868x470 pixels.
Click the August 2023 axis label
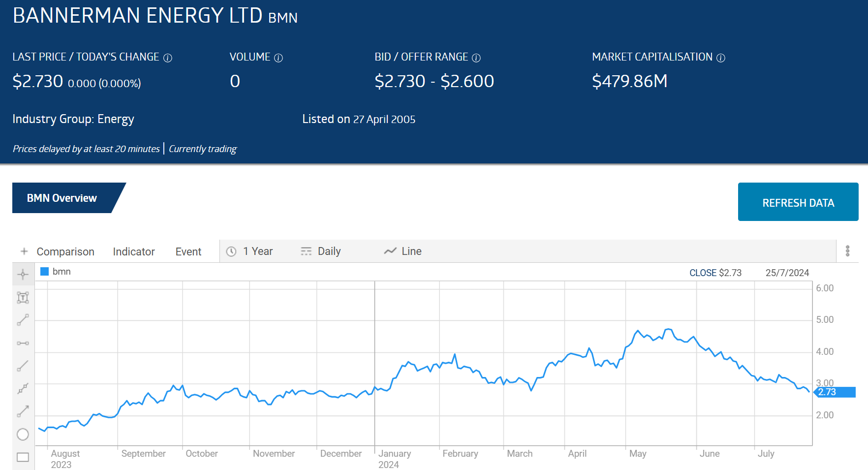[x=65, y=459]
